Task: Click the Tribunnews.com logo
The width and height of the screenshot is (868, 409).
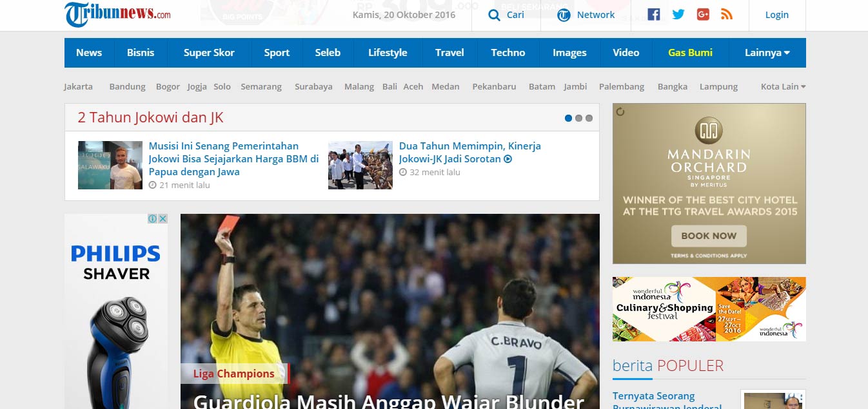Action: (117, 14)
